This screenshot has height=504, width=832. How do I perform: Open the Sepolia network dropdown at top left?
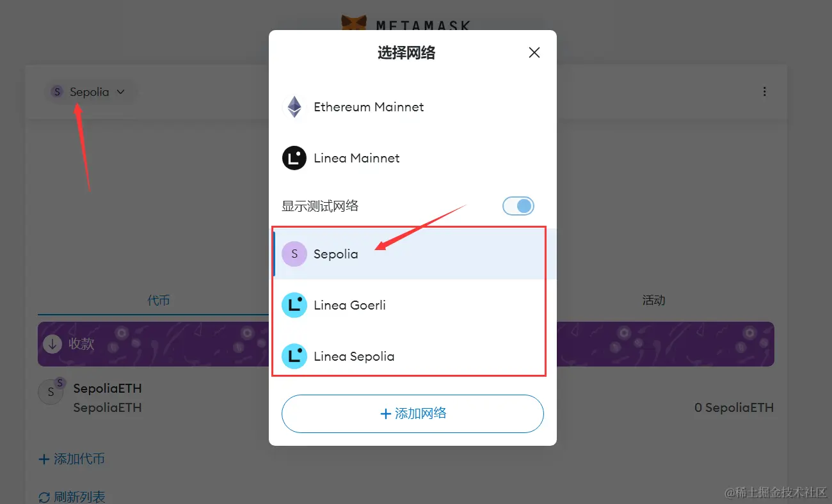click(88, 91)
